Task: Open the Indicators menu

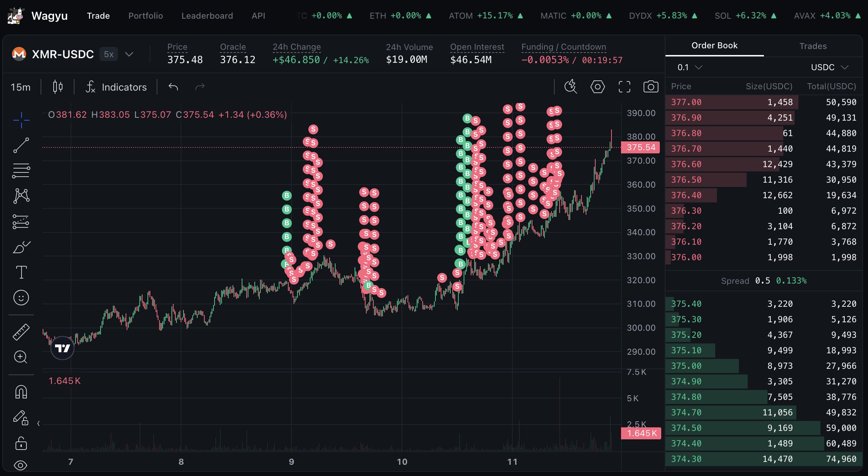Action: [116, 87]
